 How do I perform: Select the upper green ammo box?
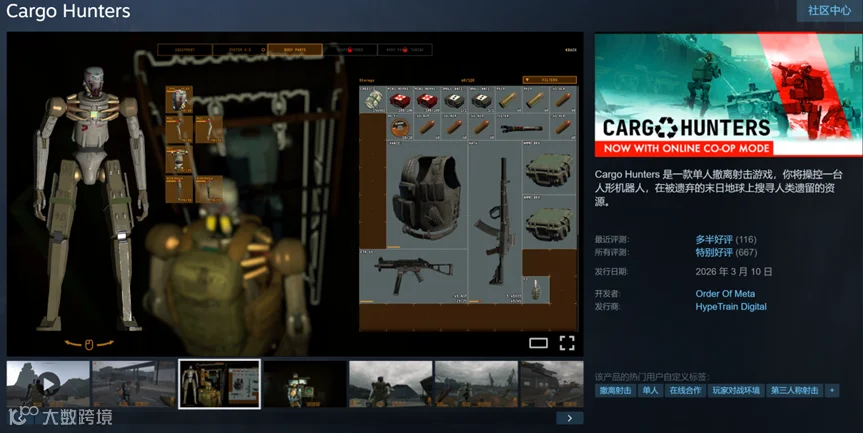pos(549,167)
